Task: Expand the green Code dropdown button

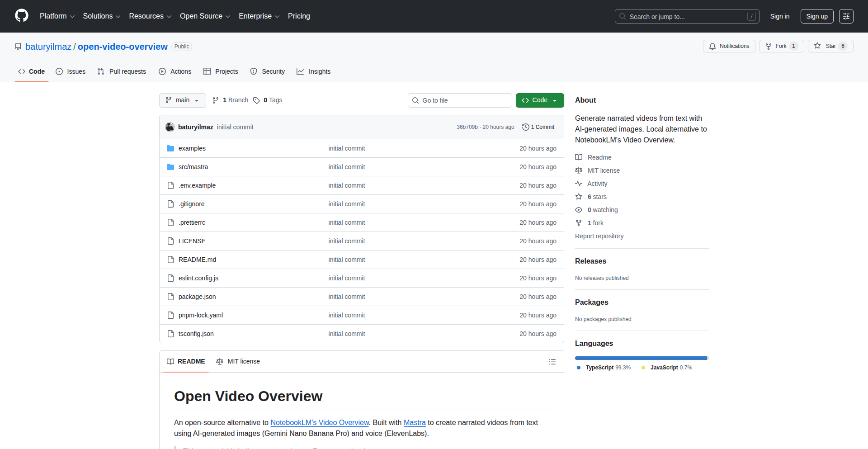Action: click(x=539, y=100)
